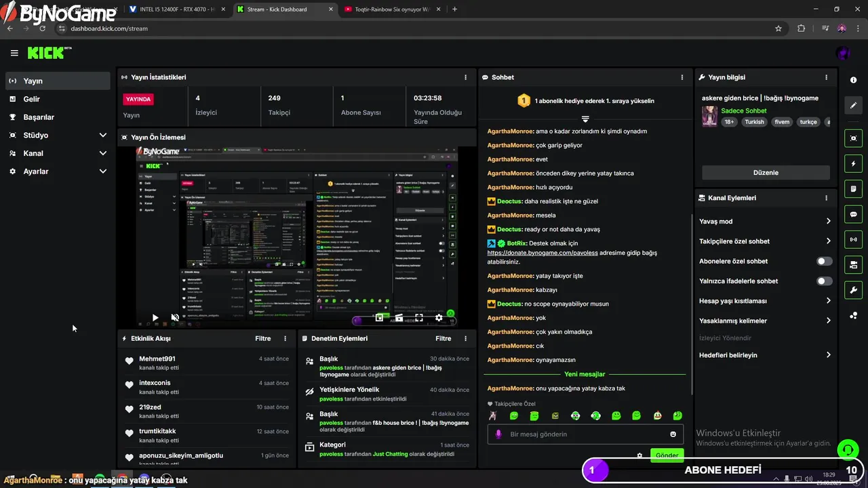This screenshot has height=488, width=868.
Task: Open the info icon in right sidebar
Action: tap(853, 80)
